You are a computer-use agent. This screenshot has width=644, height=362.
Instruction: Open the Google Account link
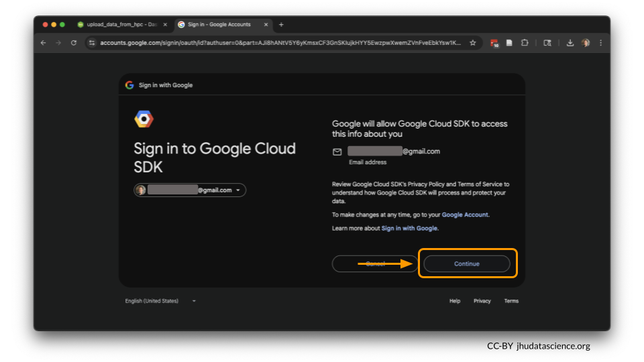(465, 215)
